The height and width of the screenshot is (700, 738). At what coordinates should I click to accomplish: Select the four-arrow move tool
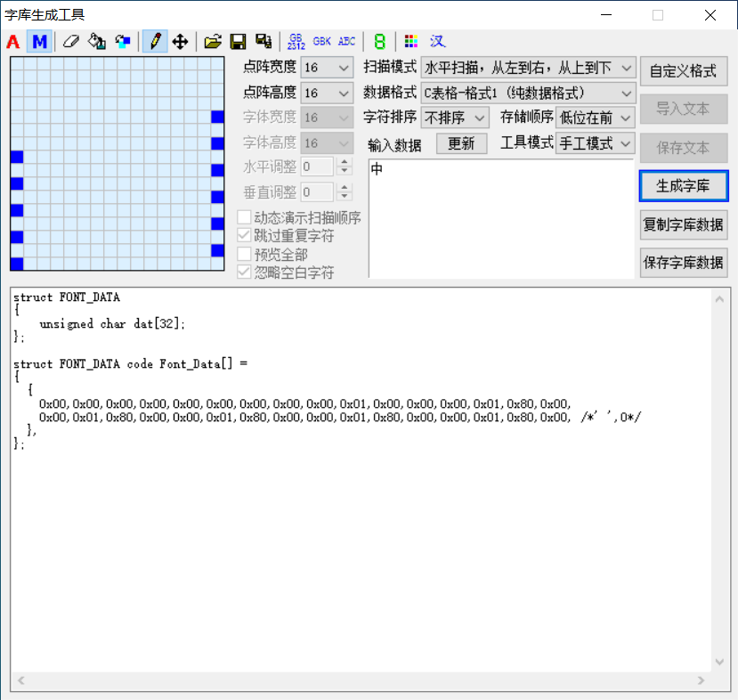pyautogui.click(x=180, y=42)
